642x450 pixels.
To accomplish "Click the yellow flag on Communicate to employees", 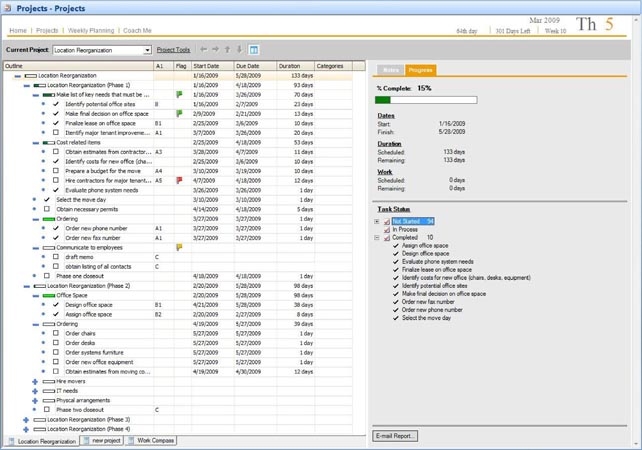I will click(179, 247).
